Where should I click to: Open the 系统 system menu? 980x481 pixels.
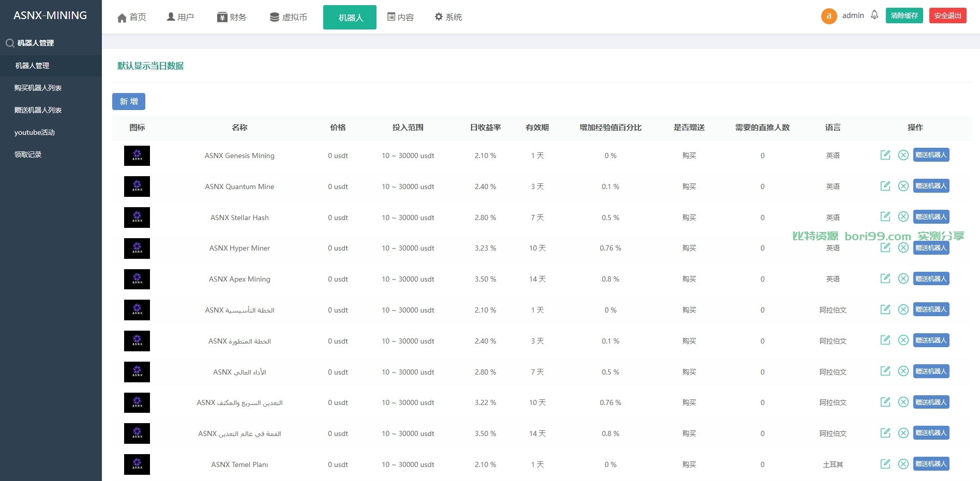[x=448, y=18]
